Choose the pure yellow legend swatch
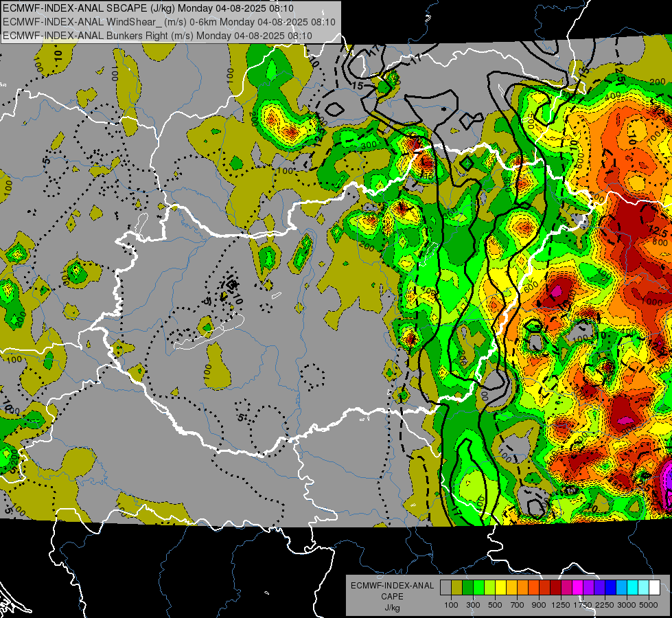This screenshot has height=618, width=672. 500,587
